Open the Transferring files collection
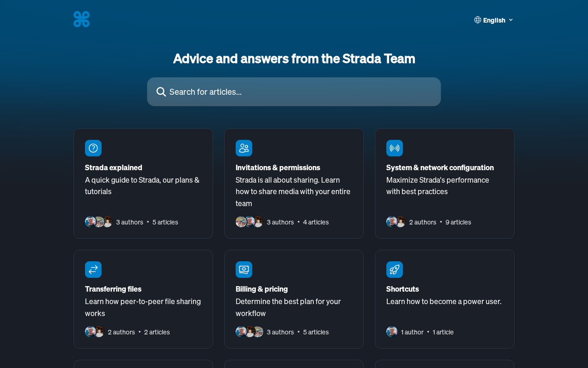Viewport: 588px width, 368px height. point(113,289)
